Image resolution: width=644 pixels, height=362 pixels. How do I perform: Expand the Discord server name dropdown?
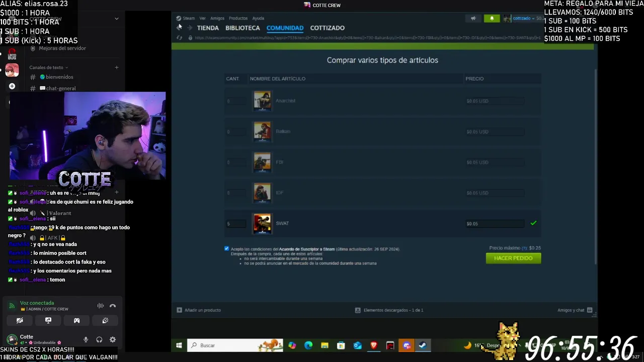click(x=116, y=19)
